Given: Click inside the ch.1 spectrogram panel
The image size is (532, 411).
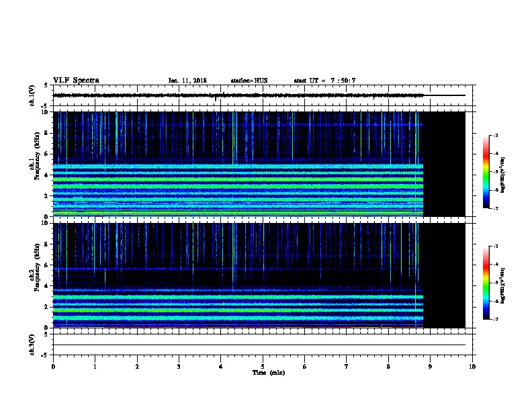Looking at the screenshot, I should (259, 164).
